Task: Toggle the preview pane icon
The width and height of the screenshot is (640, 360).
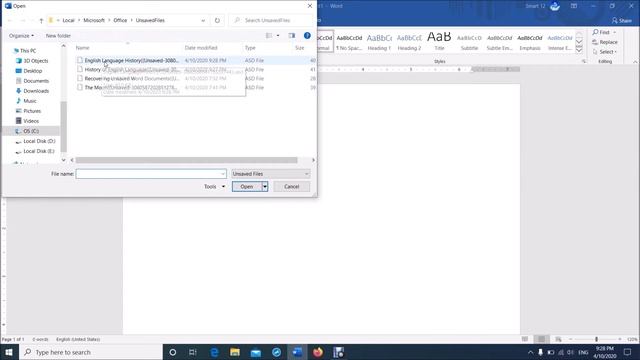Action: (291, 36)
